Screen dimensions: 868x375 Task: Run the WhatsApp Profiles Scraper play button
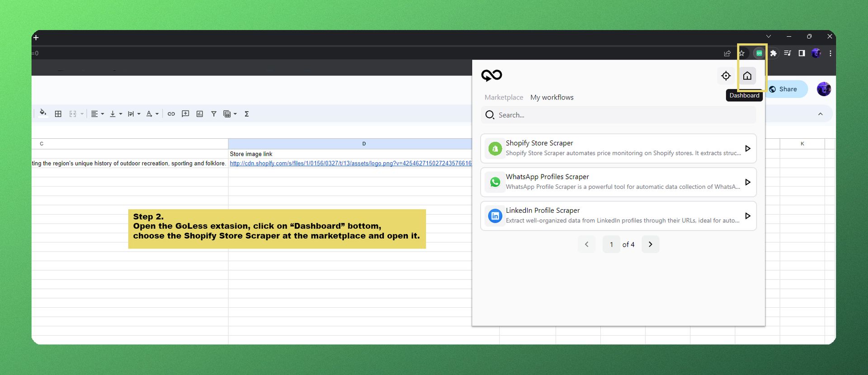tap(748, 182)
